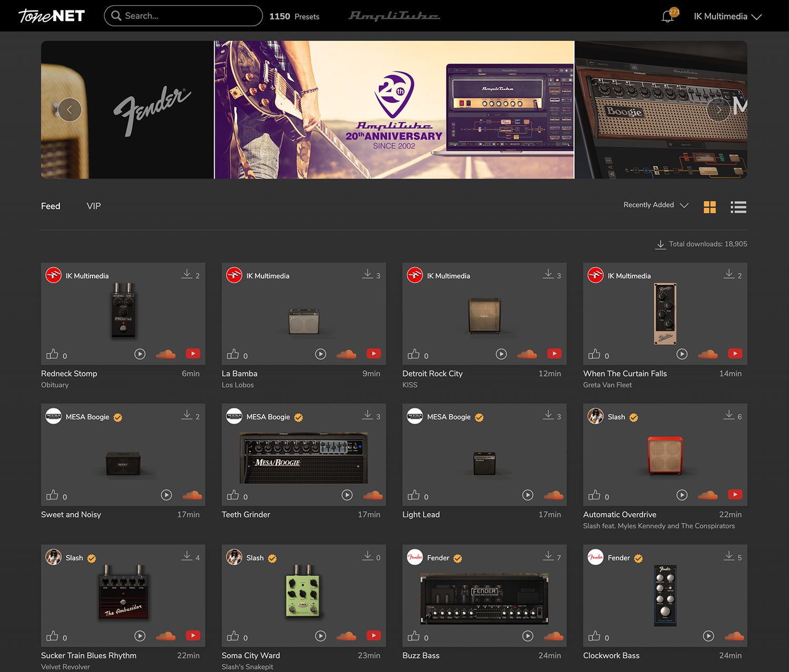The image size is (789, 672).
Task: Switch to list view layout
Action: [x=738, y=207]
